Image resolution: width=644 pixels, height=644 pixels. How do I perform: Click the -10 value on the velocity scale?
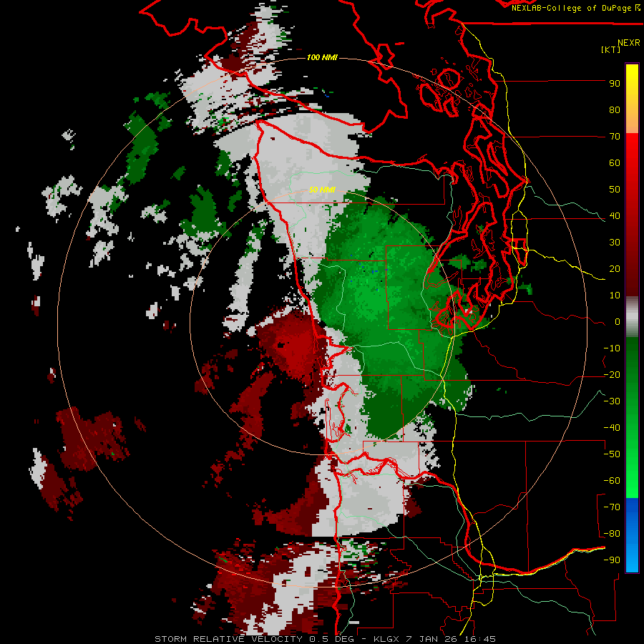coord(612,348)
